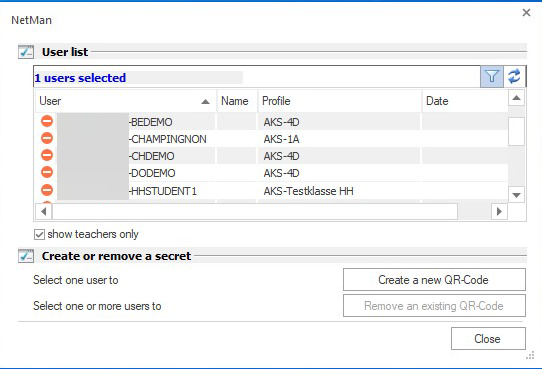Click the User list section header icon
The width and height of the screenshot is (542, 369).
coord(26,52)
